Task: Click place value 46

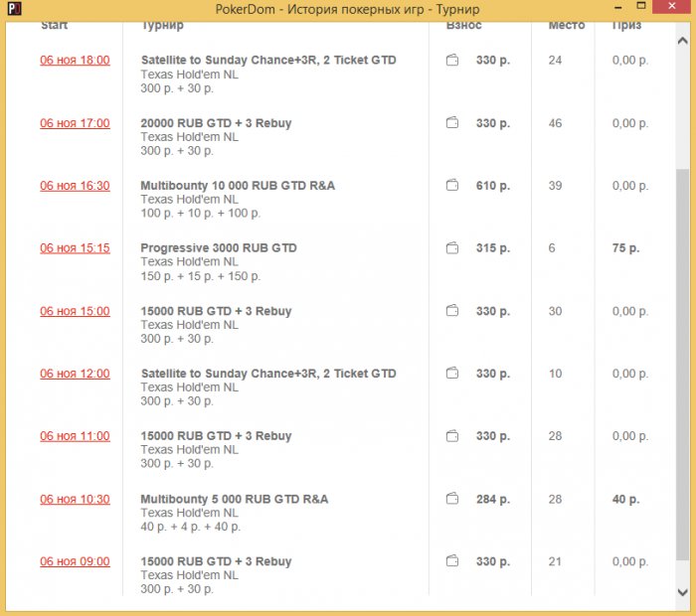Action: coord(555,123)
